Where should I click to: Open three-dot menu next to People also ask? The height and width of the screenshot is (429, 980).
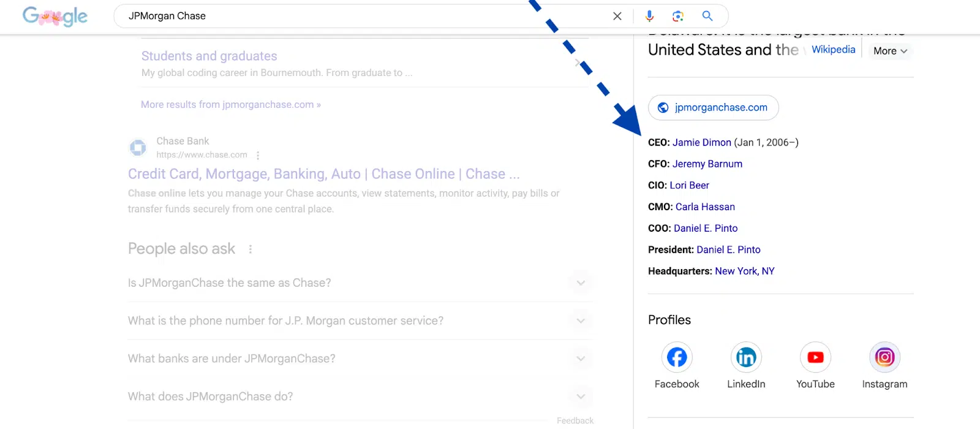pos(250,249)
